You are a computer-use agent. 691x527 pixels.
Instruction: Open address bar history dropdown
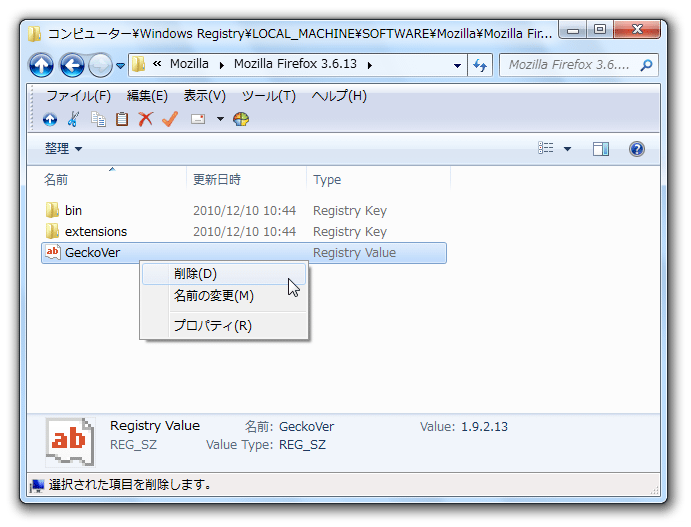coord(457,65)
